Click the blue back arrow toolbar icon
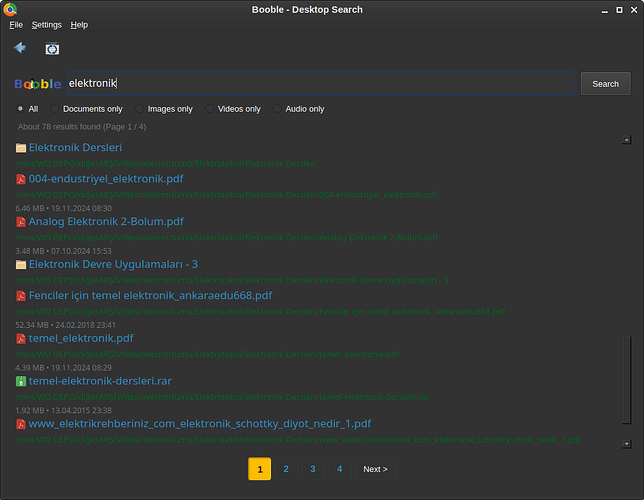This screenshot has height=500, width=644. tap(20, 48)
